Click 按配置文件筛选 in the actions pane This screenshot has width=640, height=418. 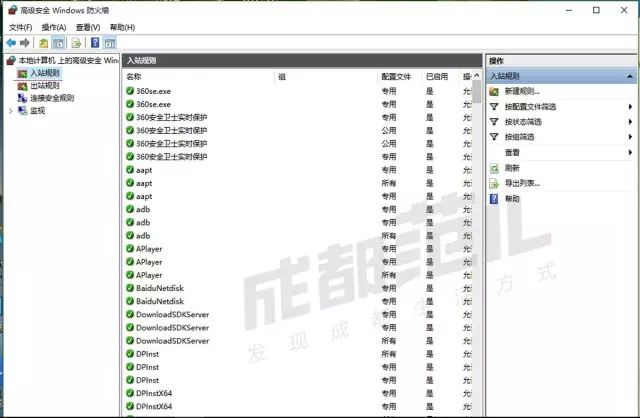[x=530, y=107]
